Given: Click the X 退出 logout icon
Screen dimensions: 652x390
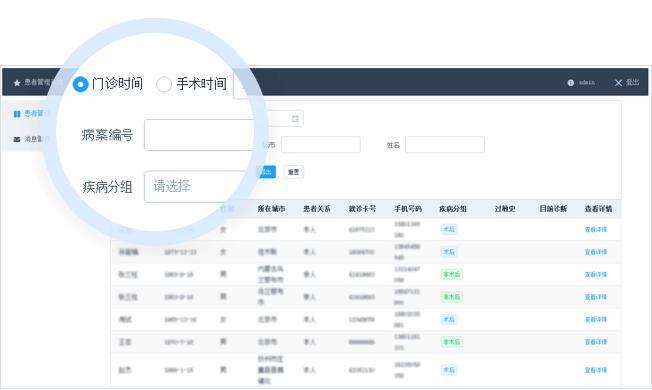Looking at the screenshot, I should point(618,83).
